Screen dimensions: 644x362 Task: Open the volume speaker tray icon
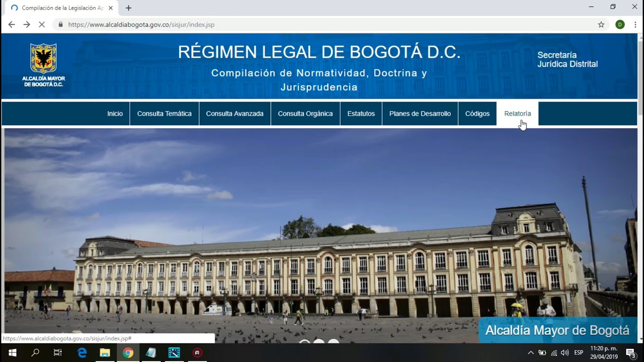click(x=565, y=353)
